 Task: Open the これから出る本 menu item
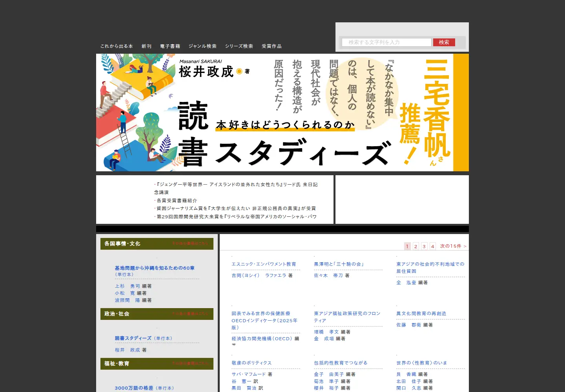pos(117,46)
